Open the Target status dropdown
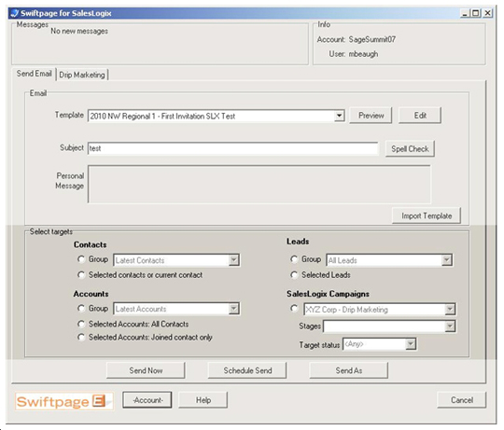Screen dimensions: 504x430 coord(410,344)
